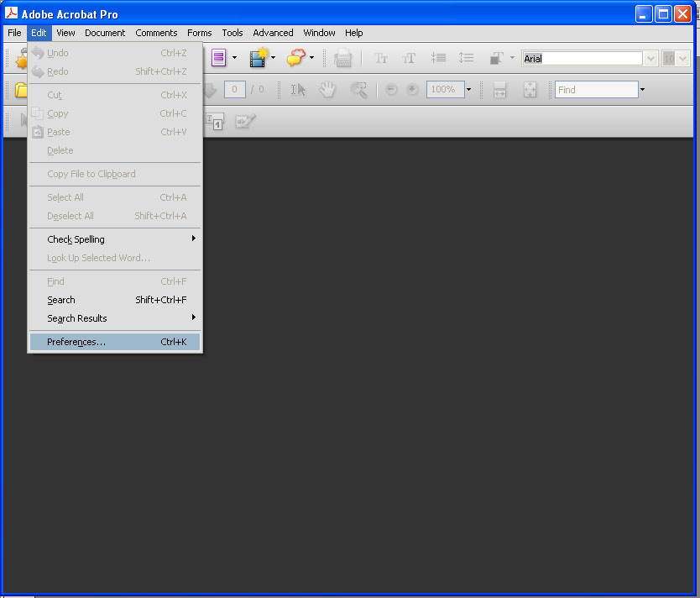Click the Cut menu entry
Screen dimensions: 700x598
point(115,95)
